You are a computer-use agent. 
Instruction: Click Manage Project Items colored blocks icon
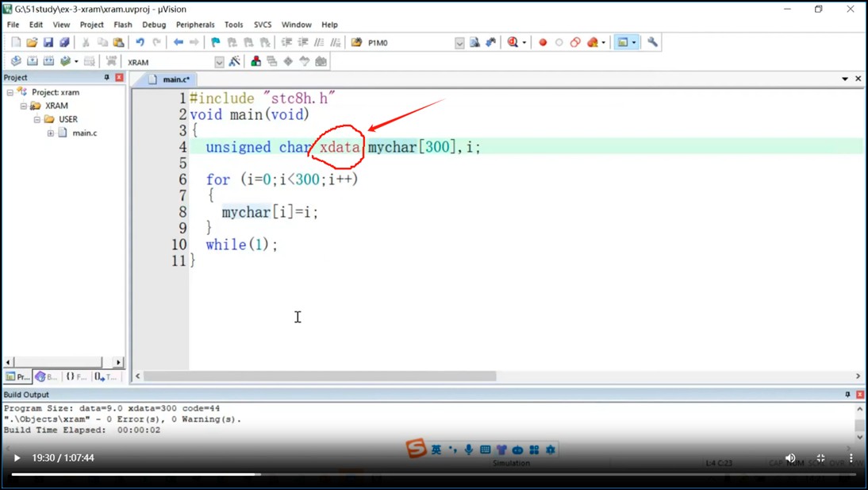(x=255, y=62)
